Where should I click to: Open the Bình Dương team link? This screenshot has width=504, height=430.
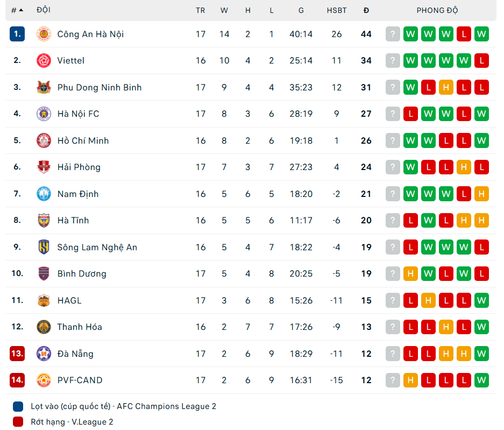pos(82,274)
